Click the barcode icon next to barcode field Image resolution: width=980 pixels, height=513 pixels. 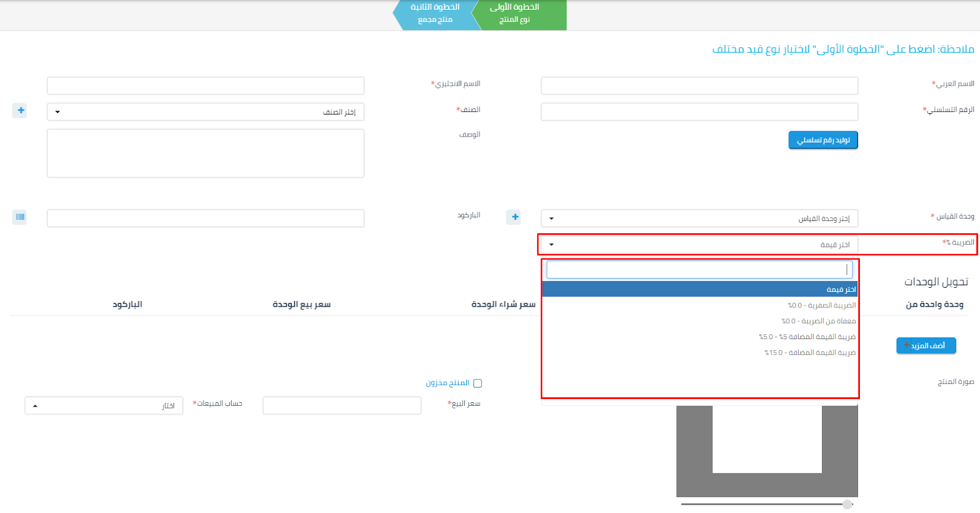20,217
